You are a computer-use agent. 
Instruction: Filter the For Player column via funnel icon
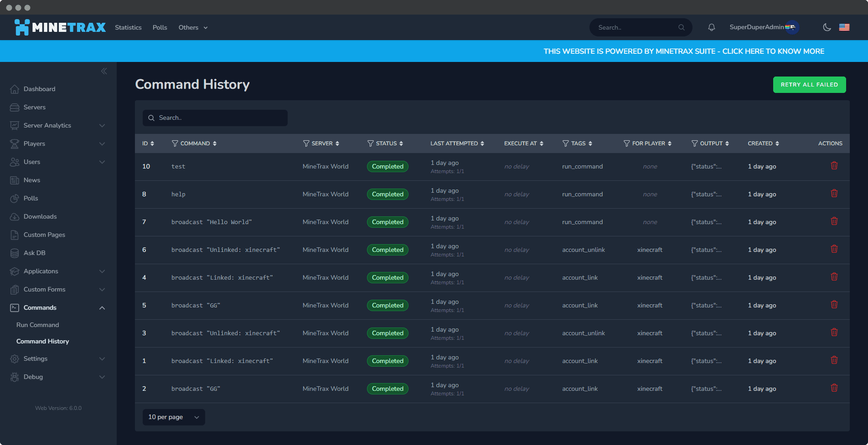626,143
